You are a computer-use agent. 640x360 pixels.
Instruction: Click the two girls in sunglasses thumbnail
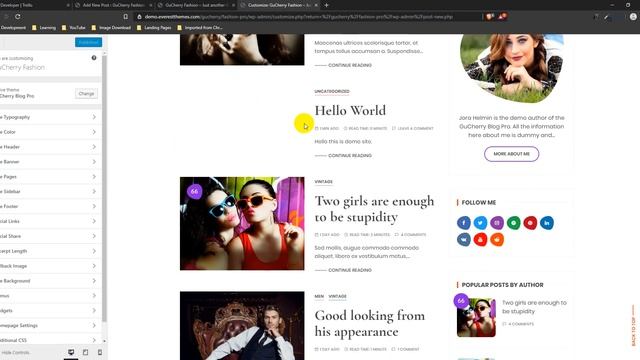coord(242,223)
